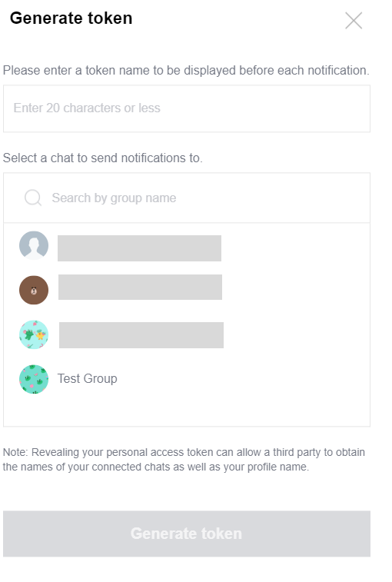Click the redacted name beside brown bear

pyautogui.click(x=140, y=287)
